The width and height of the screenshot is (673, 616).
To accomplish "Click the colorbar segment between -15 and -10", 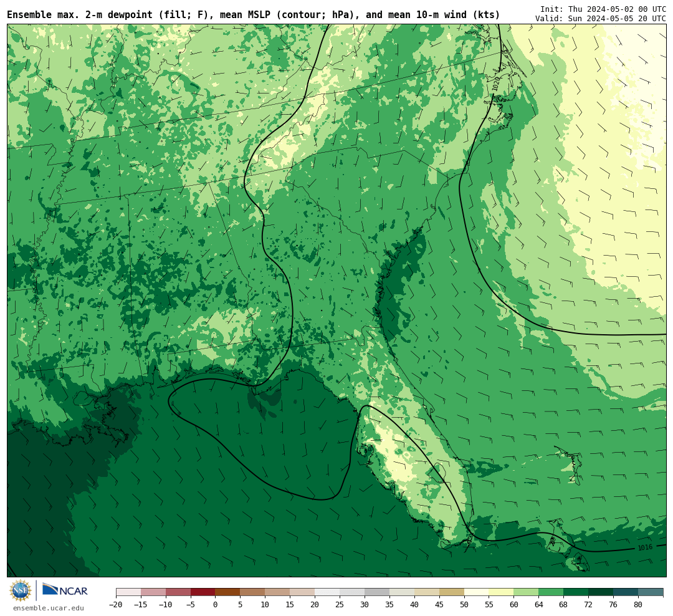I will (153, 592).
